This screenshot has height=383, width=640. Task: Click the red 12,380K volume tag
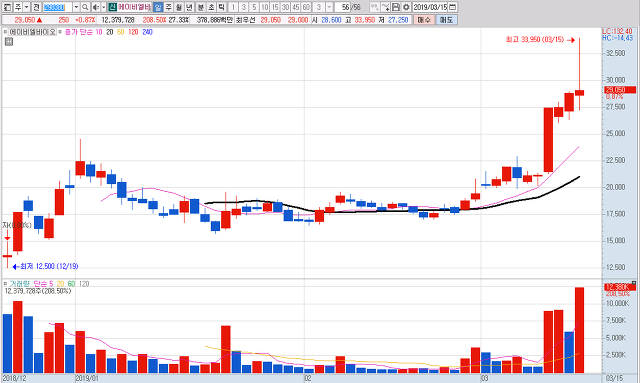click(x=620, y=287)
